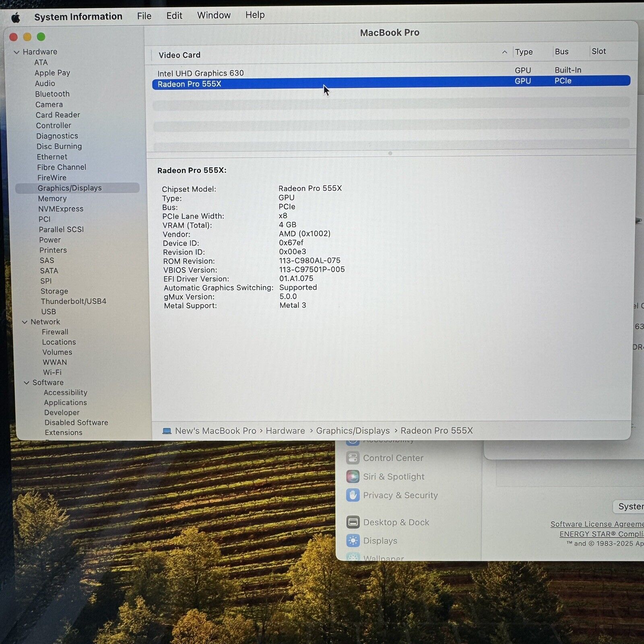Select Locations under Network

tap(59, 342)
